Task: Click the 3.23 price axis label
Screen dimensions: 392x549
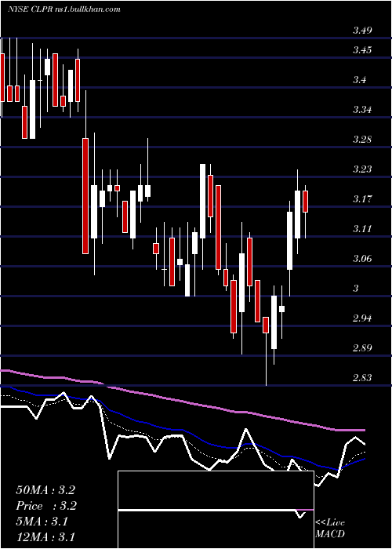Action: (362, 169)
